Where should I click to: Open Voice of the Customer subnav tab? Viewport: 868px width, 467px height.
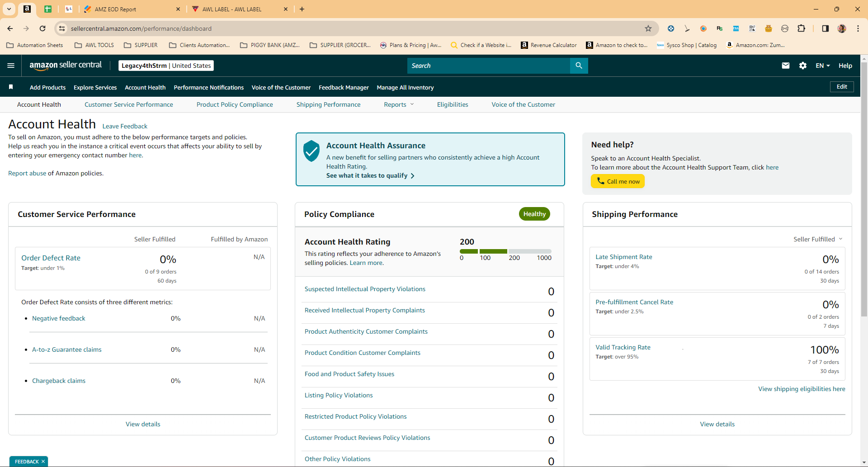523,104
